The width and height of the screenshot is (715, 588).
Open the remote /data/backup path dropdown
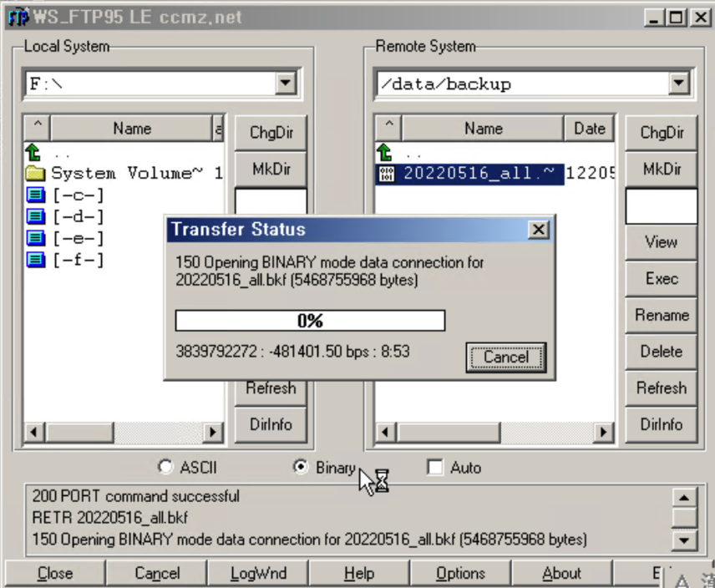pyautogui.click(x=679, y=83)
